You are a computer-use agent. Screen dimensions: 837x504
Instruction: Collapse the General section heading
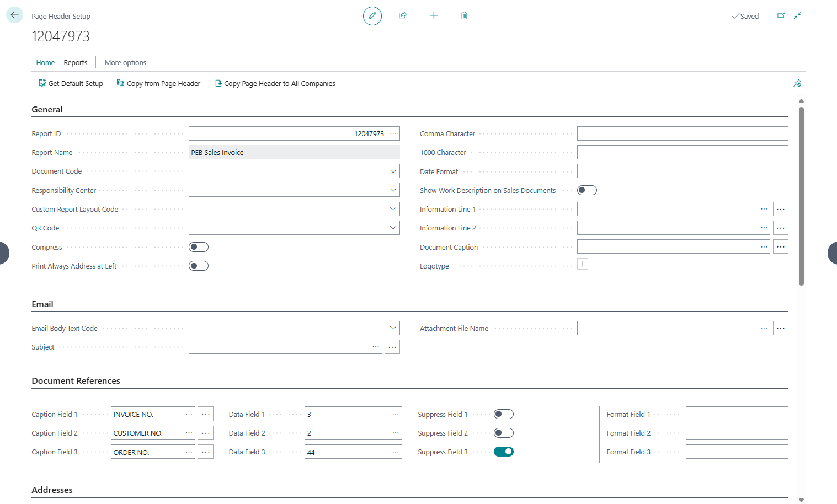pyautogui.click(x=47, y=109)
